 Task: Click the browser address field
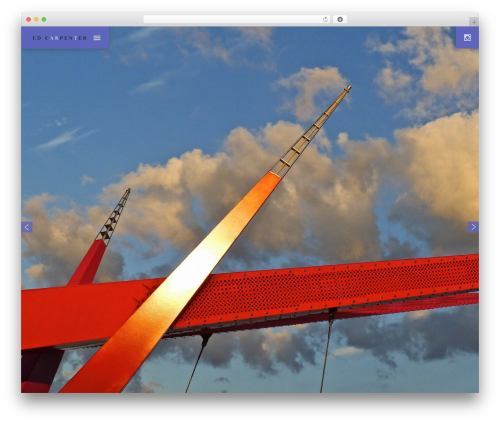coord(237,20)
